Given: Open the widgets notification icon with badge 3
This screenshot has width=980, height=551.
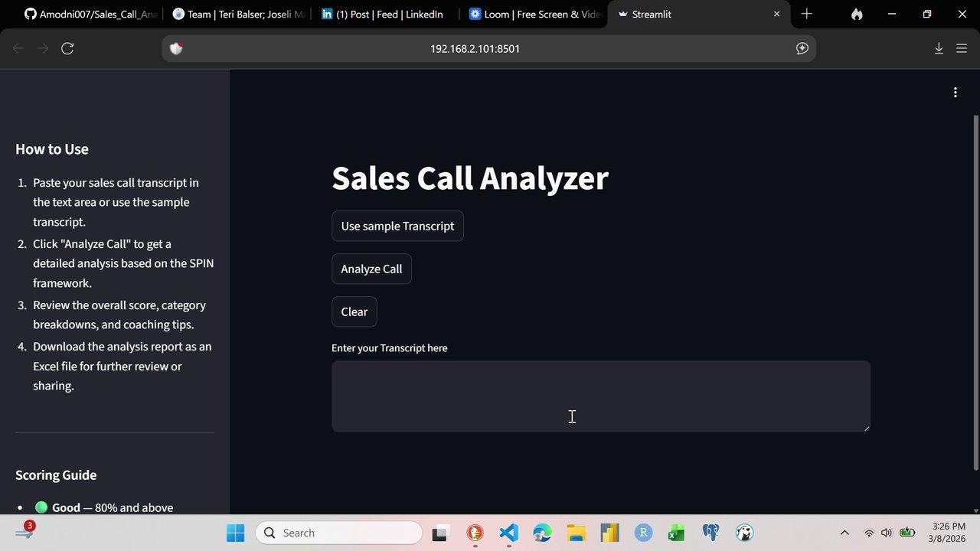Looking at the screenshot, I should tap(24, 531).
